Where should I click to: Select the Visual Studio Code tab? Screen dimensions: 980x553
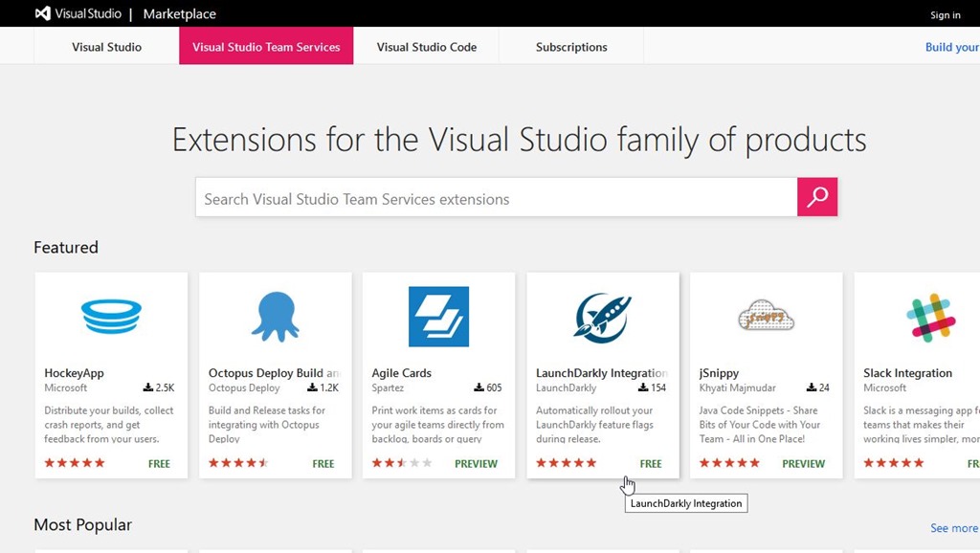[x=426, y=47]
